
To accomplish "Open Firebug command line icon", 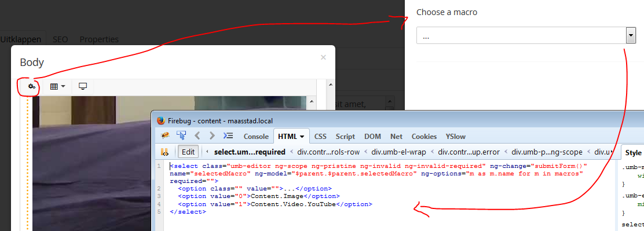I will pyautogui.click(x=228, y=136).
